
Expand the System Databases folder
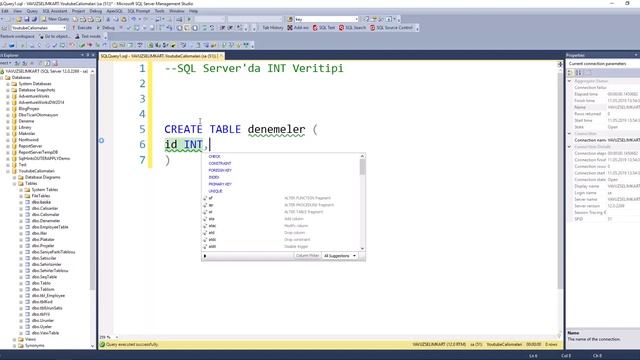(8, 84)
